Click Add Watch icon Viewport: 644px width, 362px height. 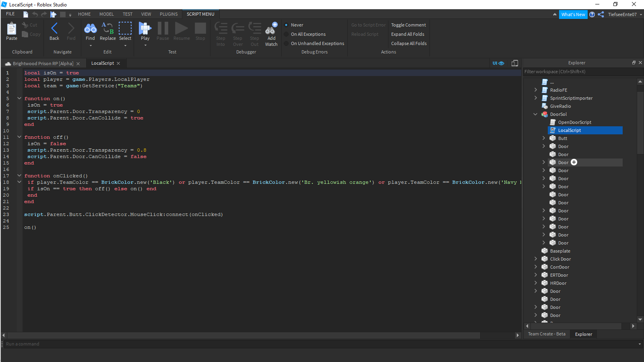pyautogui.click(x=271, y=28)
